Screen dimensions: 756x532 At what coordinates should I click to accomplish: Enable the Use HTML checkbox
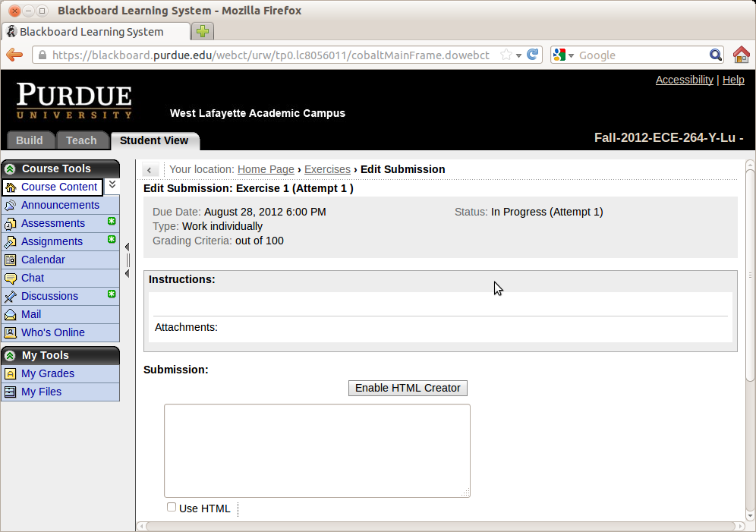[172, 507]
